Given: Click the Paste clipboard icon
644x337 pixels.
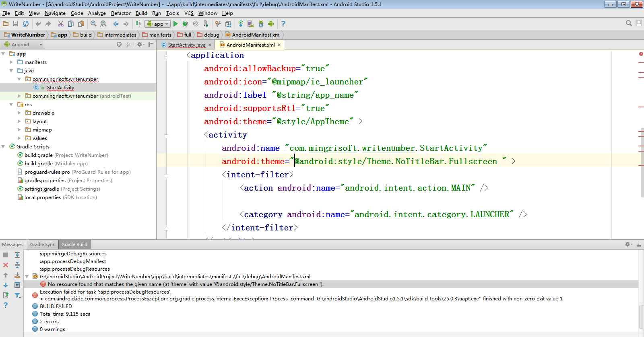Looking at the screenshot, I should coord(81,24).
